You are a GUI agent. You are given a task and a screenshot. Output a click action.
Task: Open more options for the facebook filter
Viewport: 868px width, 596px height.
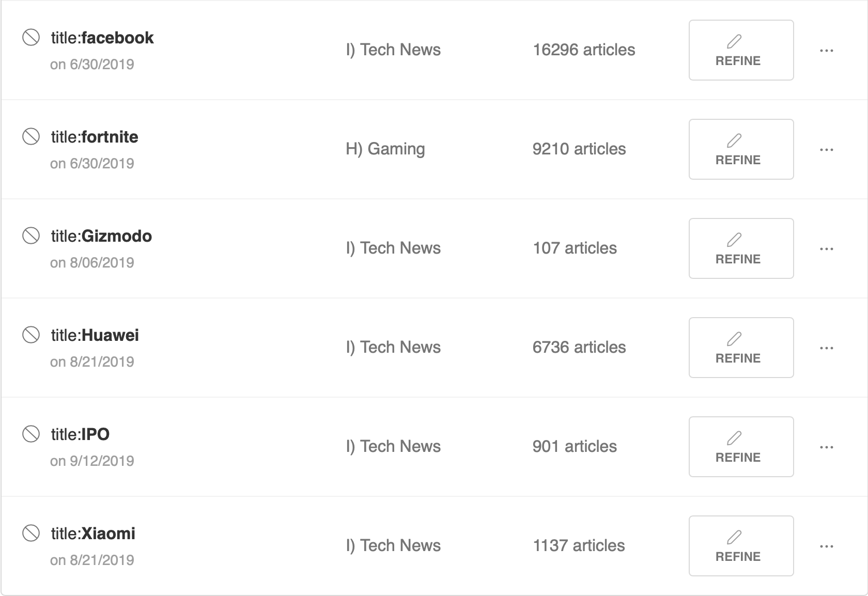(826, 51)
